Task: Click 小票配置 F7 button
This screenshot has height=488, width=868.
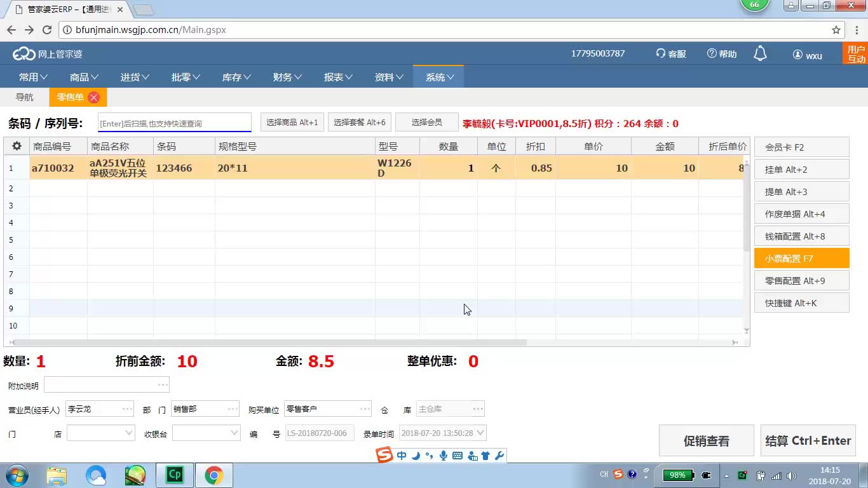Action: [802, 258]
